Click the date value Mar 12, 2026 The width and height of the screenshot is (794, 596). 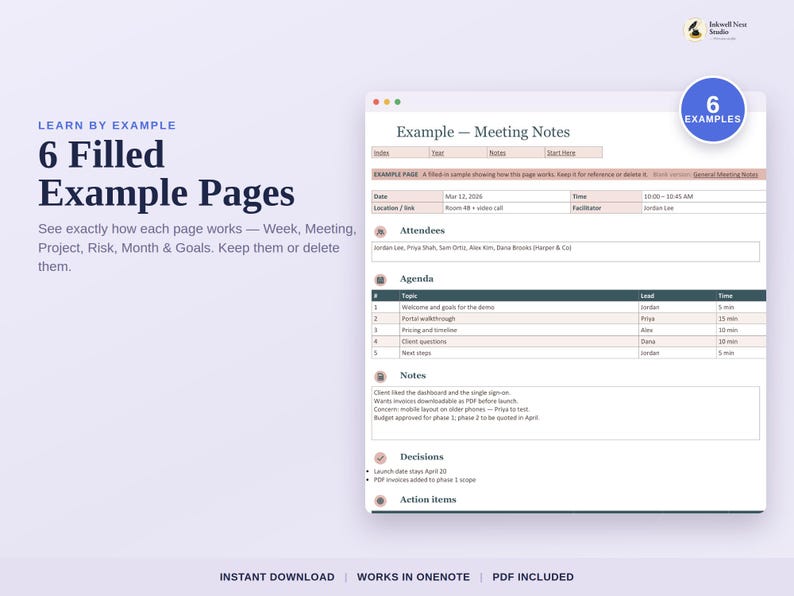pos(464,196)
